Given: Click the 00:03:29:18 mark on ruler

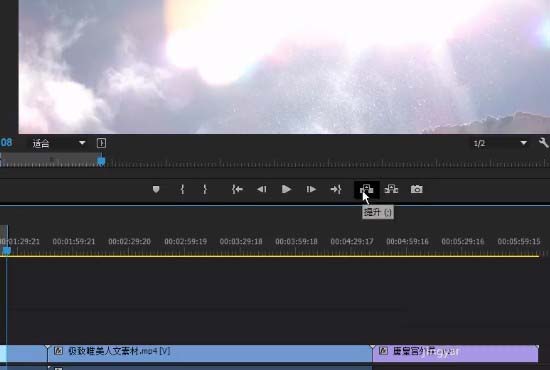Looking at the screenshot, I should [241, 241].
